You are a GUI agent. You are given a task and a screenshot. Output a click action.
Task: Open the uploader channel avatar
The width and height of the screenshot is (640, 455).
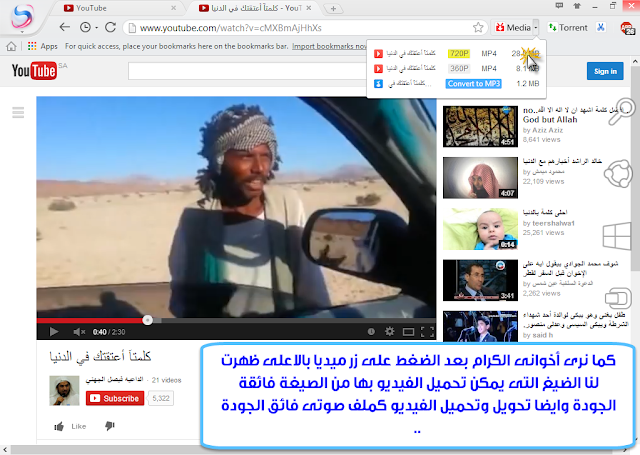click(x=64, y=391)
